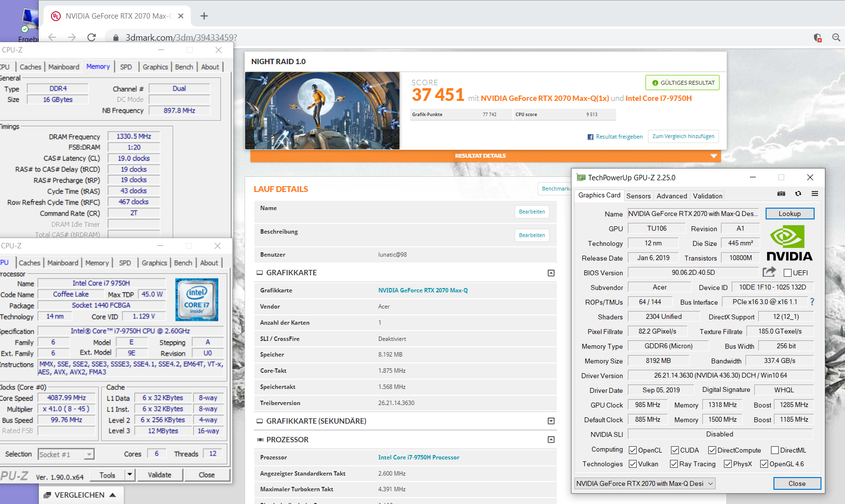845x504 pixels.
Task: Open GPU selection dropdown in GPU-Z
Action: tap(645, 483)
